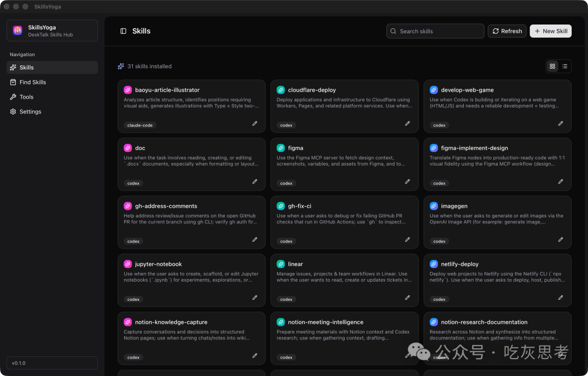This screenshot has height=376, width=588.
Task: Open Settings from the sidebar
Action: coord(52,112)
